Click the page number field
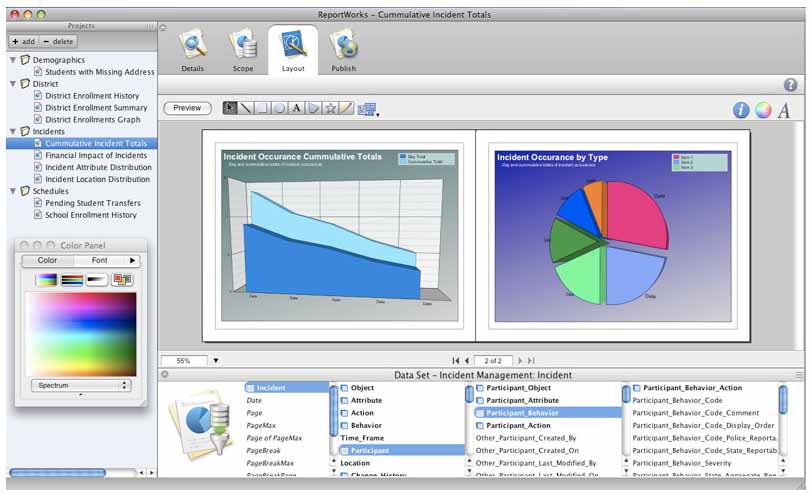The width and height of the screenshot is (812, 493). click(492, 360)
